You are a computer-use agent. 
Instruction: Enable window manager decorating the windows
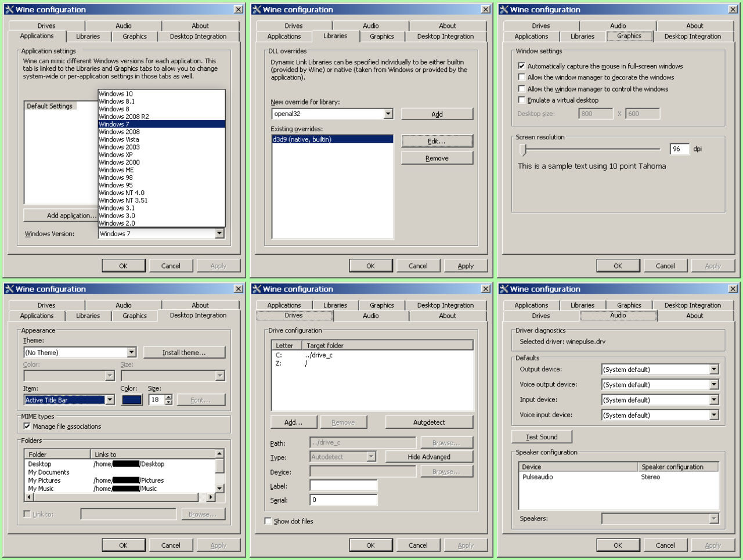click(521, 77)
